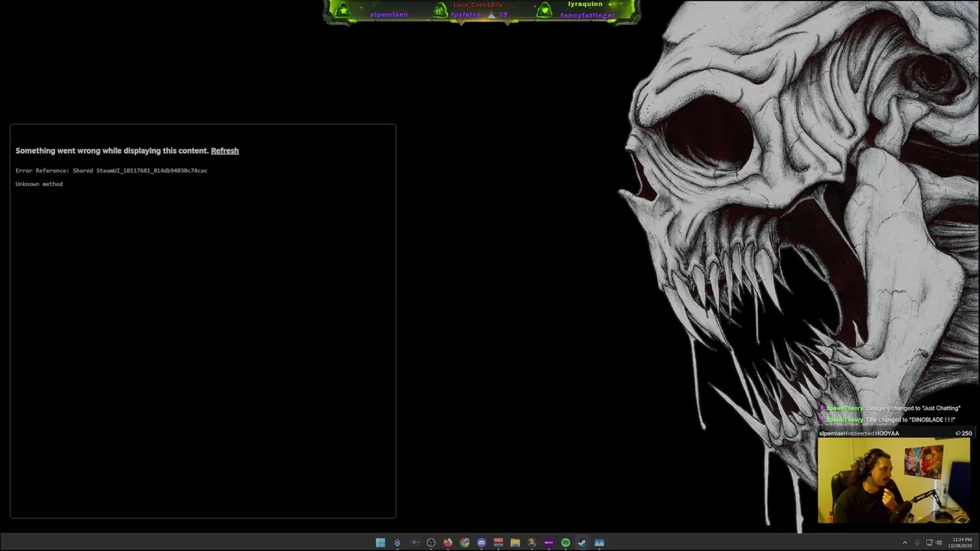The image size is (980, 551).
Task: Click the 'Category changed to Just Chatting' line
Action: pos(892,408)
